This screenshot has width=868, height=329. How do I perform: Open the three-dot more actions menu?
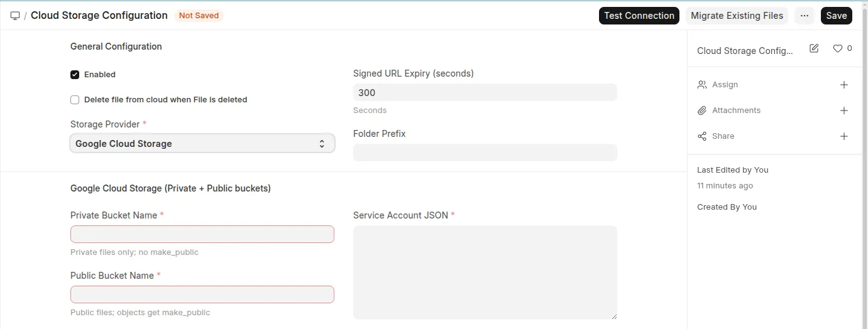[805, 16]
